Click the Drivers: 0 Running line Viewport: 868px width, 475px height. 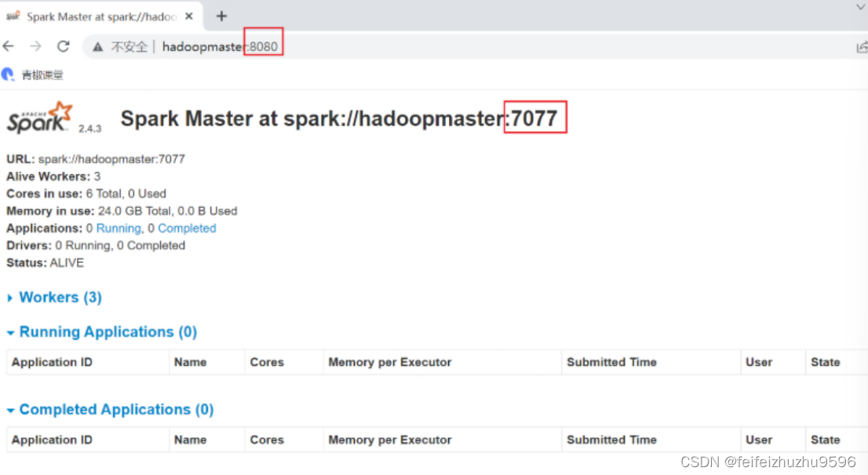[x=96, y=245]
